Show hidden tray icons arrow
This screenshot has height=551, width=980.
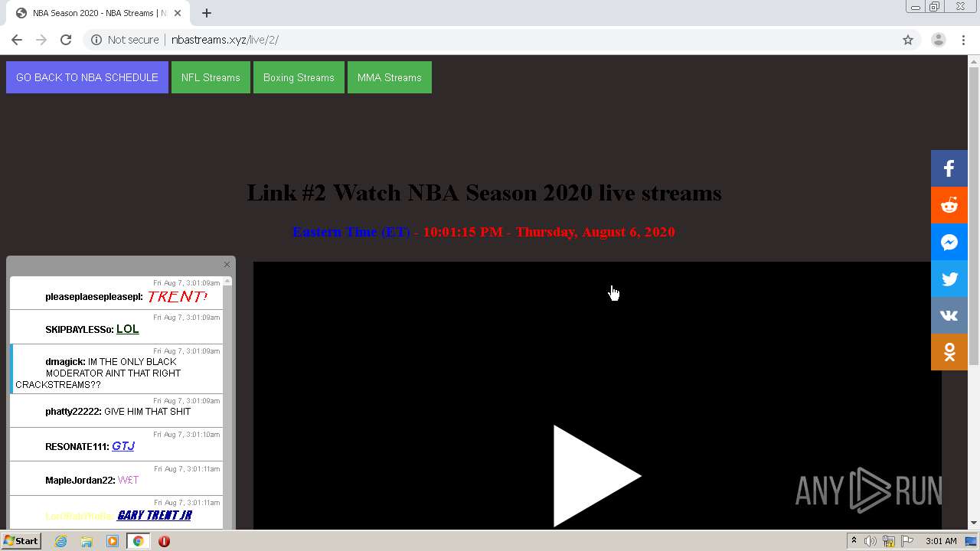[854, 540]
